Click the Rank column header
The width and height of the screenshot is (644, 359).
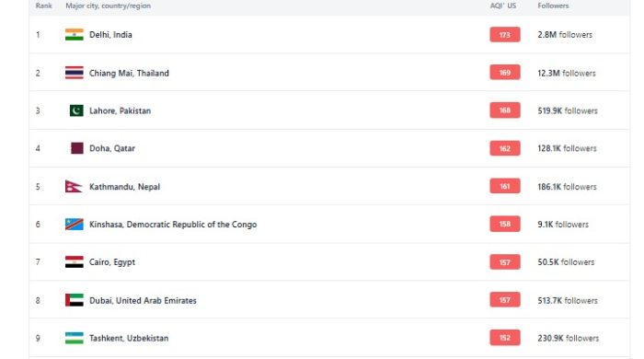(43, 6)
